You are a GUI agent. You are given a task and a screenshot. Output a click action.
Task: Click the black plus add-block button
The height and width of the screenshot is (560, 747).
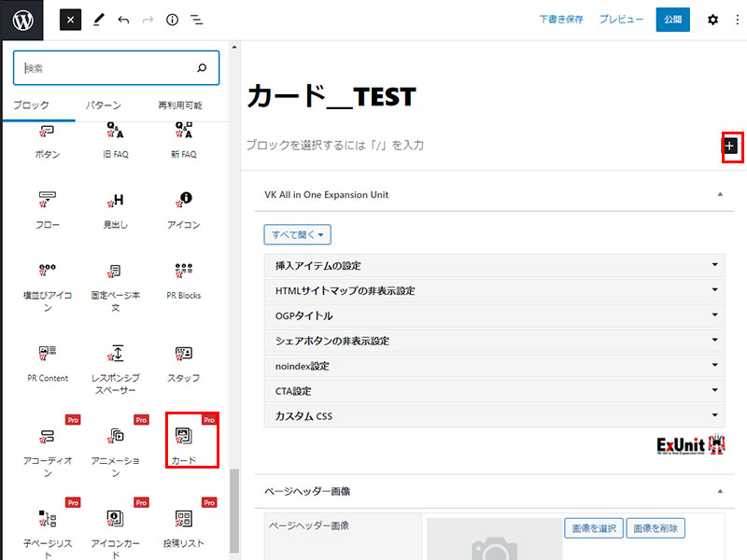pyautogui.click(x=730, y=146)
